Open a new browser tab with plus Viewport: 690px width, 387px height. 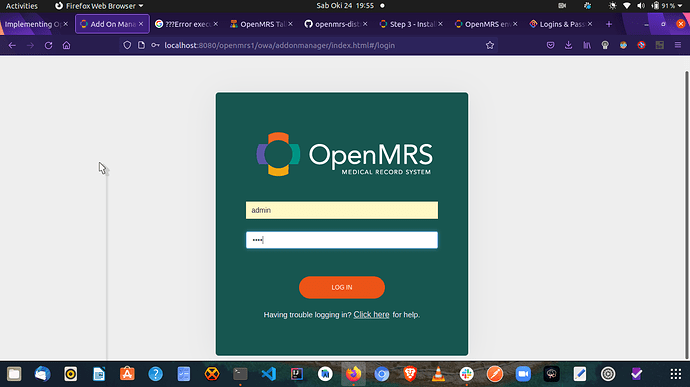609,24
